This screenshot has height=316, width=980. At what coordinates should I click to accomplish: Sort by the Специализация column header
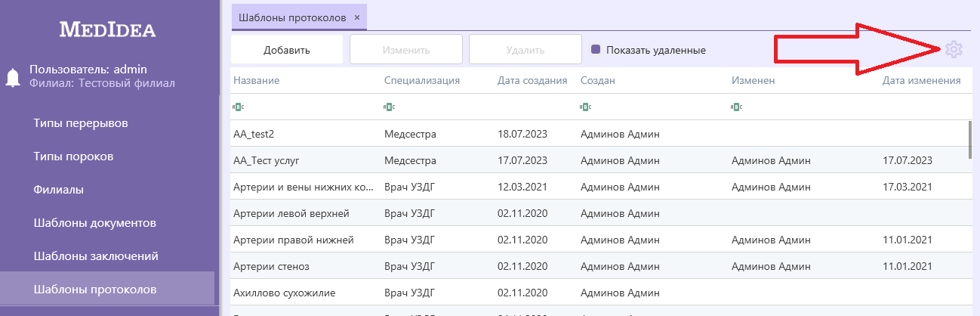[422, 80]
